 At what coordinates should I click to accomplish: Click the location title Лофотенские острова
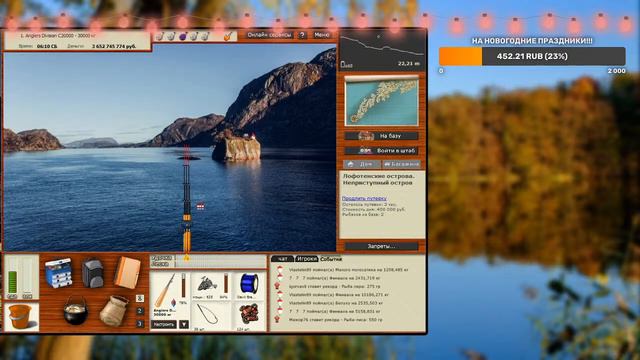(x=378, y=176)
